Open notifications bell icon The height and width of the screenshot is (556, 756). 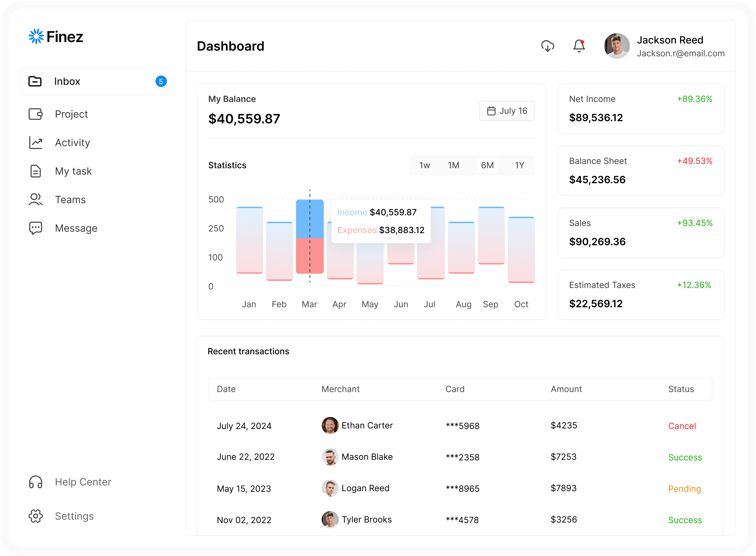click(579, 46)
